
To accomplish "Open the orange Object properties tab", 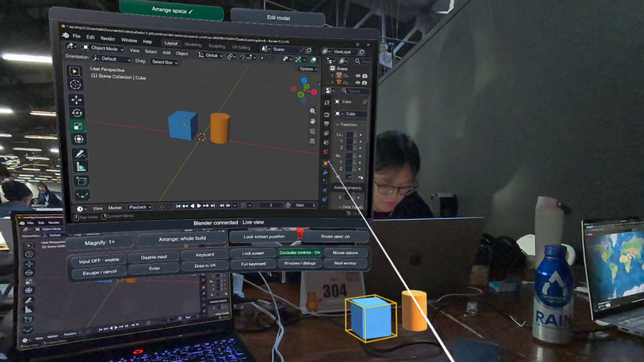I will point(326,163).
